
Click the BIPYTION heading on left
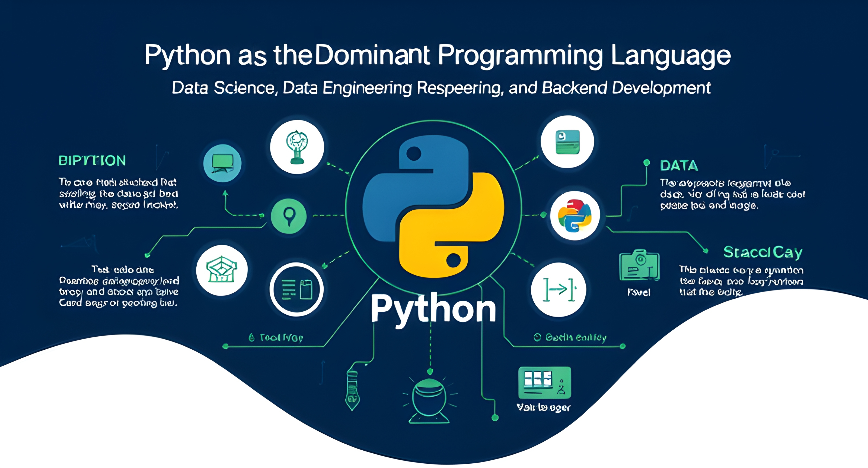[92, 161]
